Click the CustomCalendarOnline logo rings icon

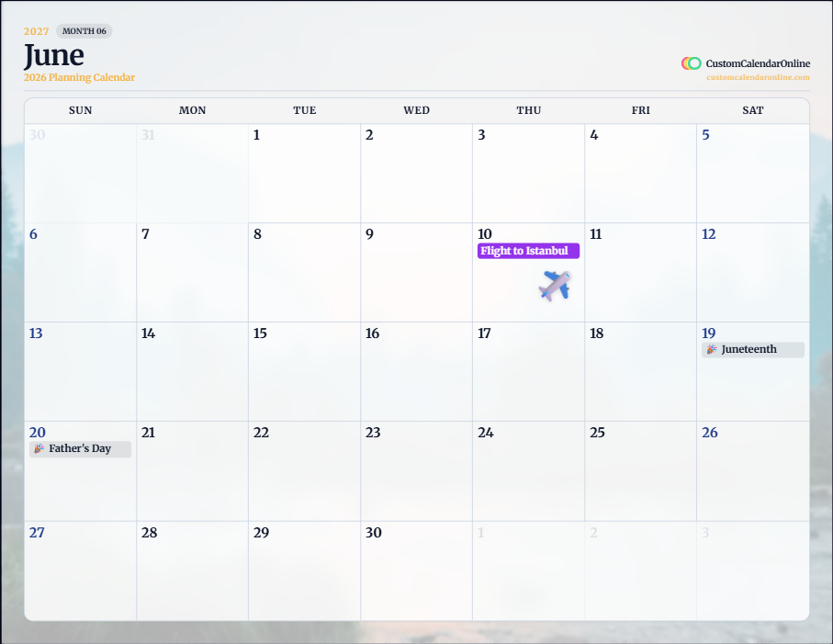[692, 63]
